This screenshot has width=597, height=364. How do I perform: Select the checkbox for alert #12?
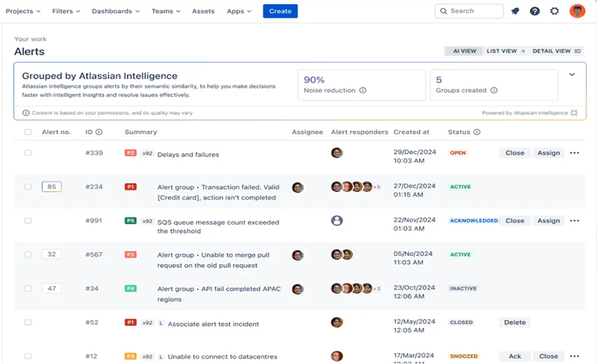28,356
